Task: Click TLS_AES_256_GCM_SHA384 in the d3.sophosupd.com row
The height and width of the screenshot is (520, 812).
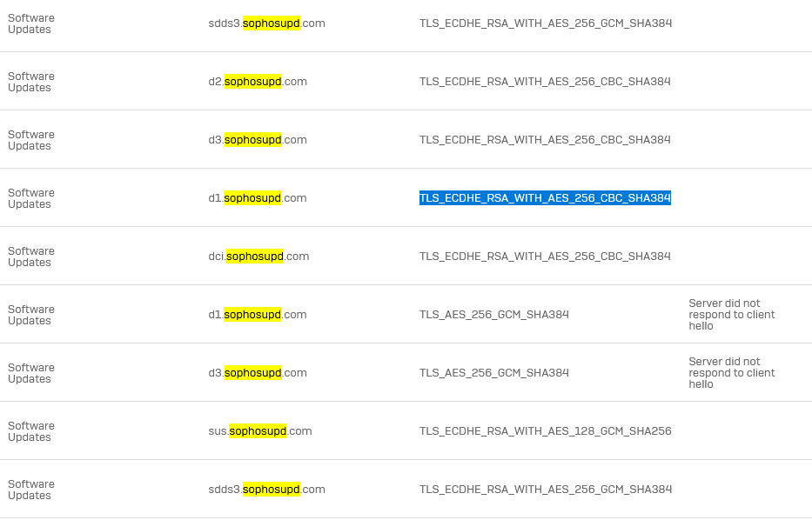Action: tap(494, 373)
